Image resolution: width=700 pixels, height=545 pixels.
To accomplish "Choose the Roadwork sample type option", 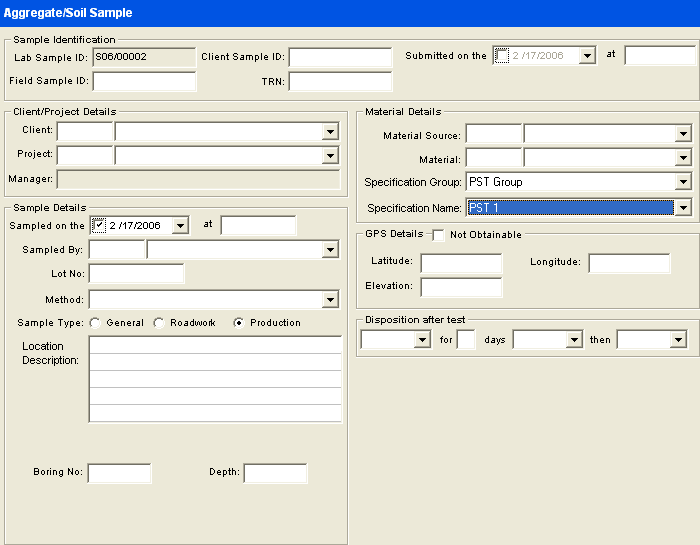I will point(159,323).
